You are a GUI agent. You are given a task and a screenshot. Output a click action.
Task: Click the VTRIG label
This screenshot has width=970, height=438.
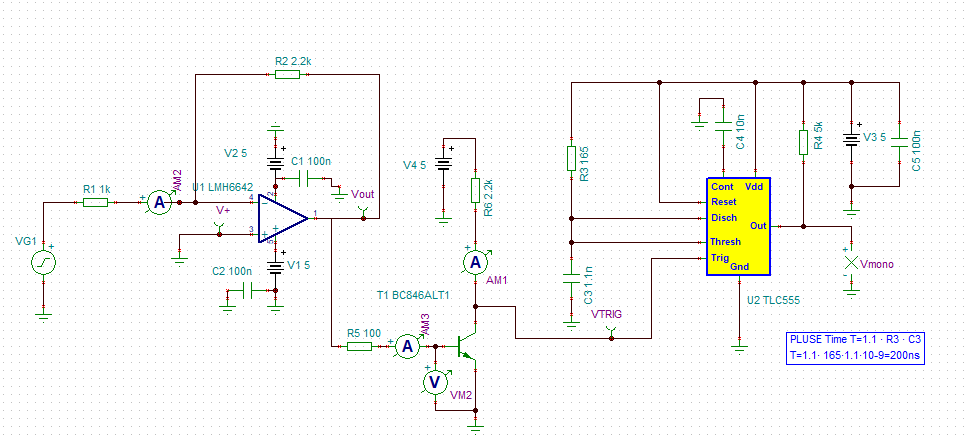point(606,314)
